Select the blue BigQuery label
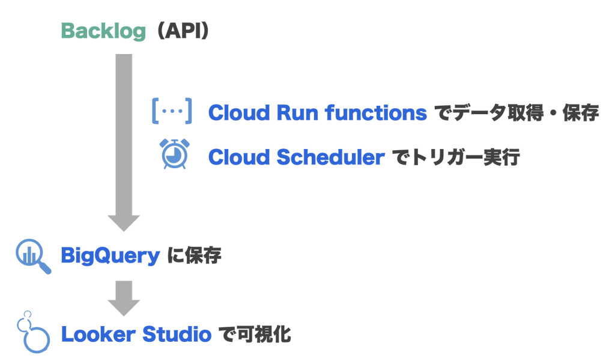Screen dimensions: 615x364 [110, 256]
